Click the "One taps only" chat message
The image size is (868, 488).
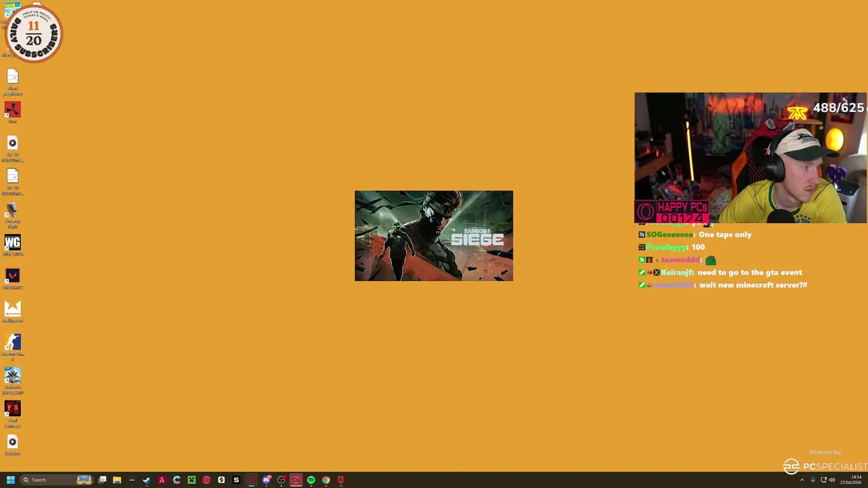[x=725, y=235]
